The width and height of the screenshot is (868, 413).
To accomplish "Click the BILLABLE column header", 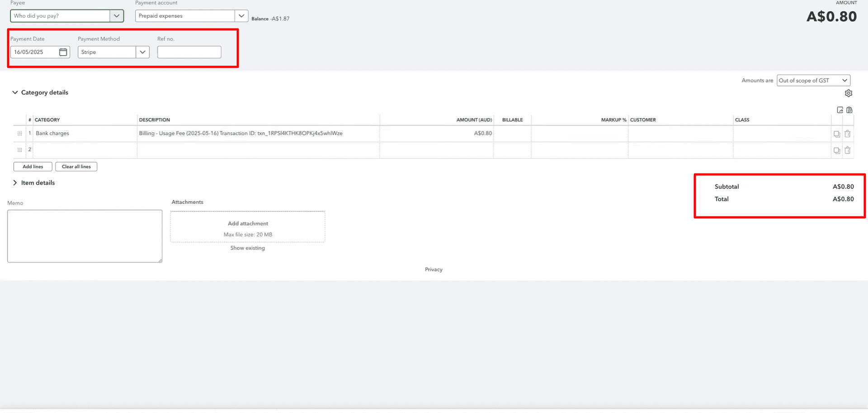I will click(512, 120).
